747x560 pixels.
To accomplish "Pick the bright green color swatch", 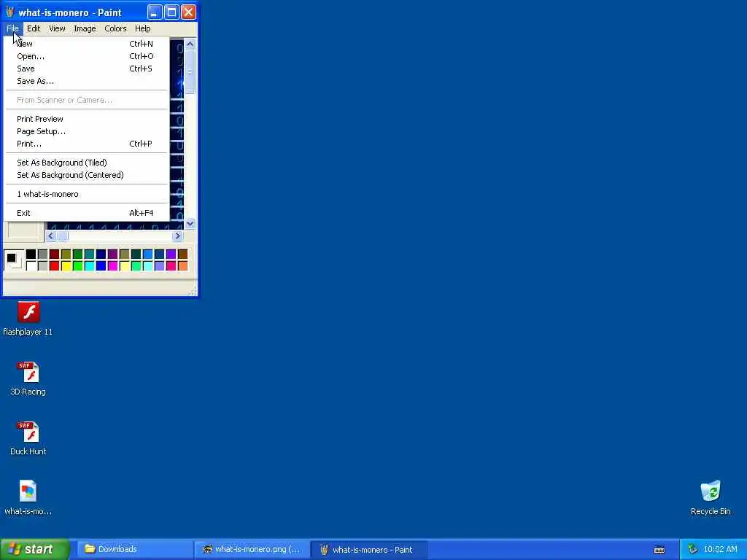I will pyautogui.click(x=77, y=265).
